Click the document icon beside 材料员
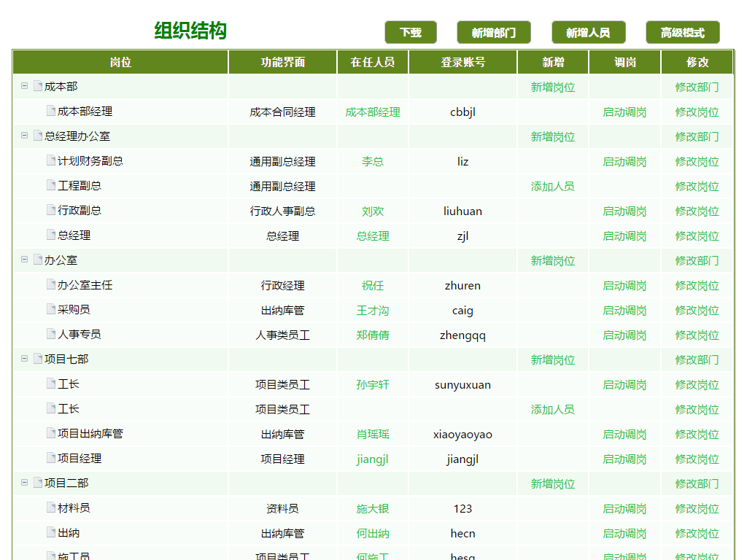 pyautogui.click(x=51, y=507)
